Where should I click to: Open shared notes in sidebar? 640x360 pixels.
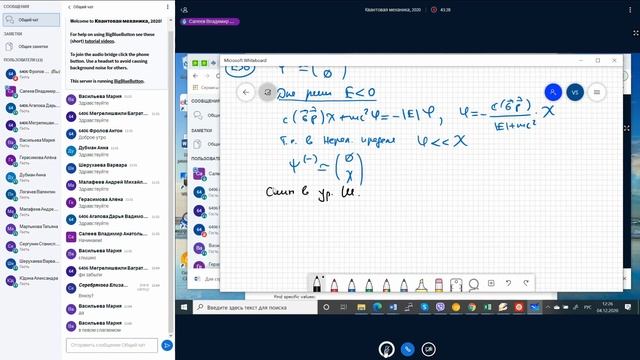pyautogui.click(x=31, y=47)
